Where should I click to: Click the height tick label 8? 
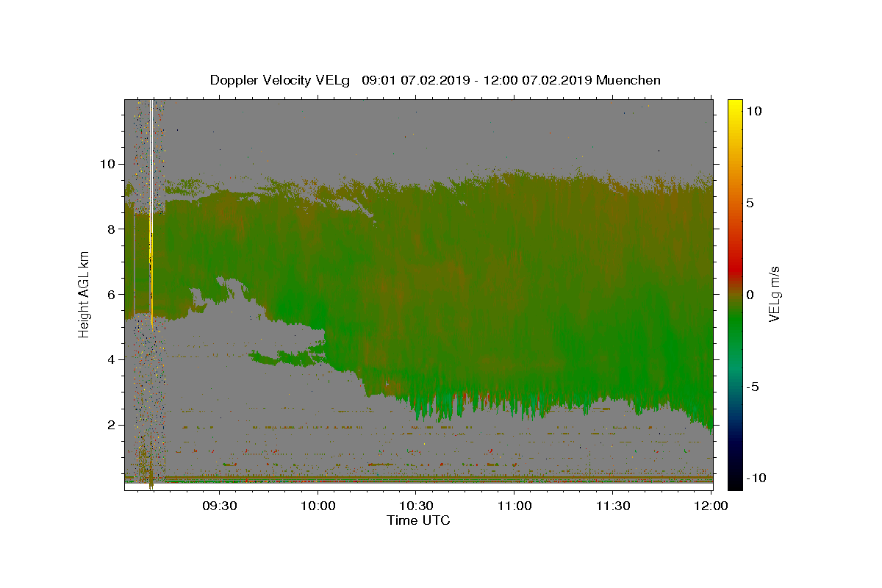pyautogui.click(x=111, y=229)
